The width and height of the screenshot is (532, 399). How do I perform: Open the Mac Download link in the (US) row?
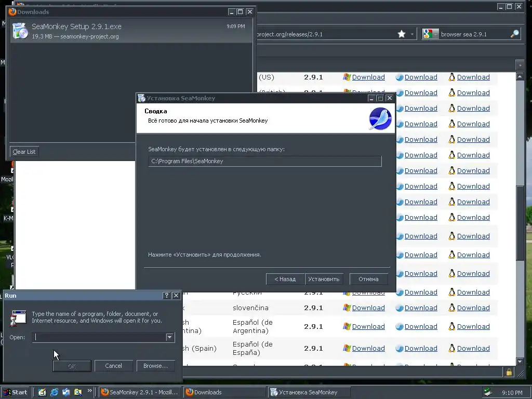(421, 77)
